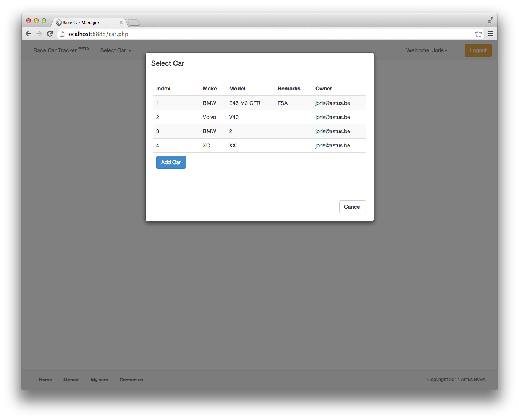The image size is (519, 420).
Task: Open a new browser tab
Action: coord(134,23)
